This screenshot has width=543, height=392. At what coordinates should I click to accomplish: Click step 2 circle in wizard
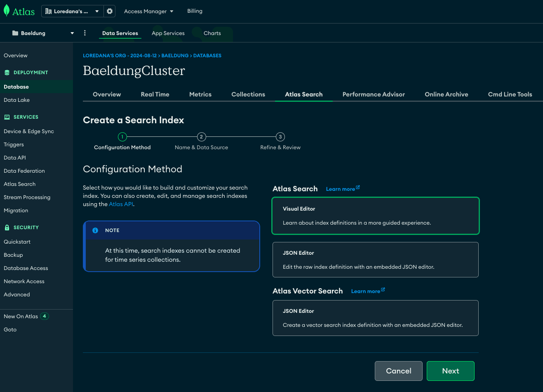[x=201, y=137]
